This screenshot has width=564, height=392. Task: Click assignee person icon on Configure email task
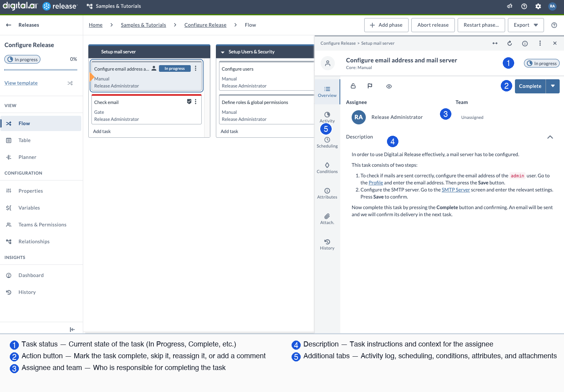click(154, 68)
